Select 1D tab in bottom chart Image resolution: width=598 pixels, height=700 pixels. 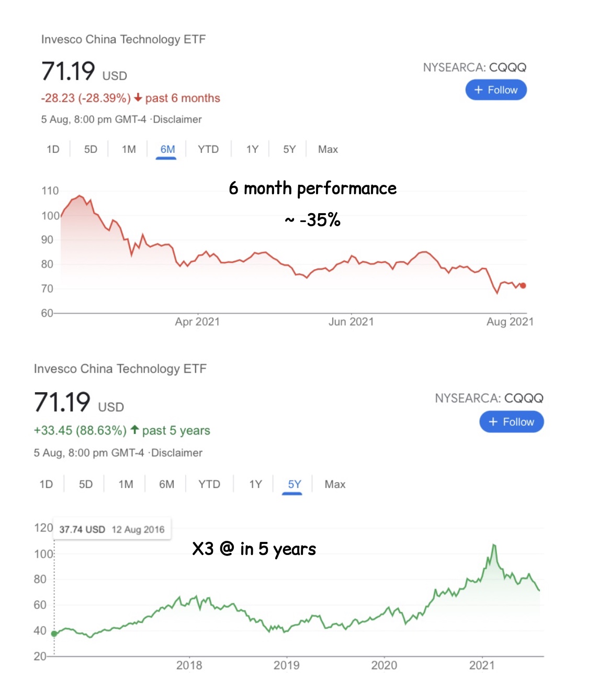46,484
